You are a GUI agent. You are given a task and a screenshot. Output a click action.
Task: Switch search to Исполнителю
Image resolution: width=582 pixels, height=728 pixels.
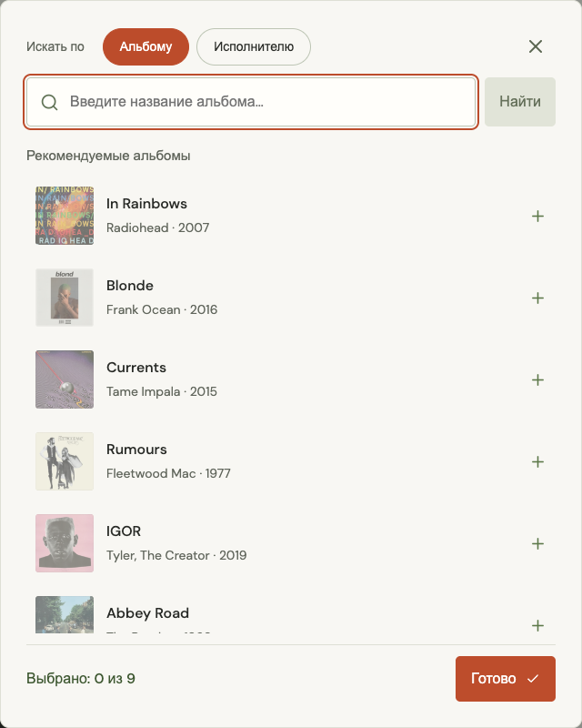[x=254, y=47]
